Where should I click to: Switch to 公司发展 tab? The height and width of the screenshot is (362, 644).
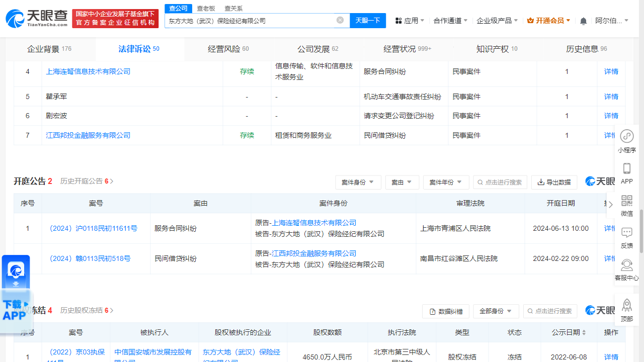(318, 49)
